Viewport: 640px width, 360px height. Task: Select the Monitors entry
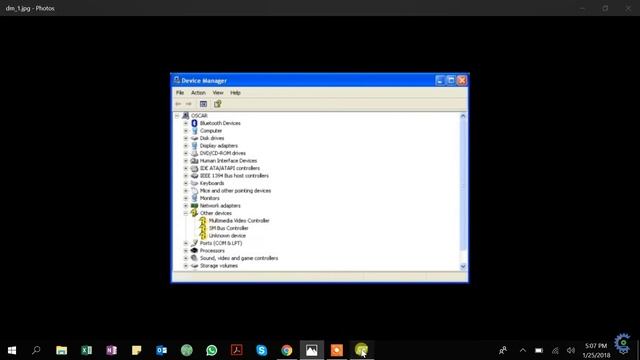click(210, 198)
